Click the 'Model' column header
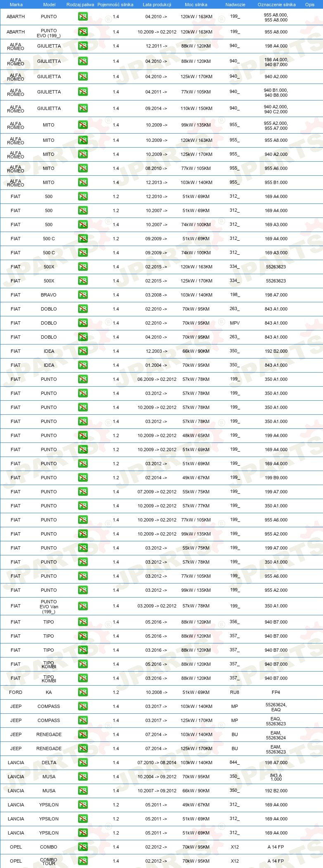Viewport: 323px width, 868px height. [x=49, y=5]
